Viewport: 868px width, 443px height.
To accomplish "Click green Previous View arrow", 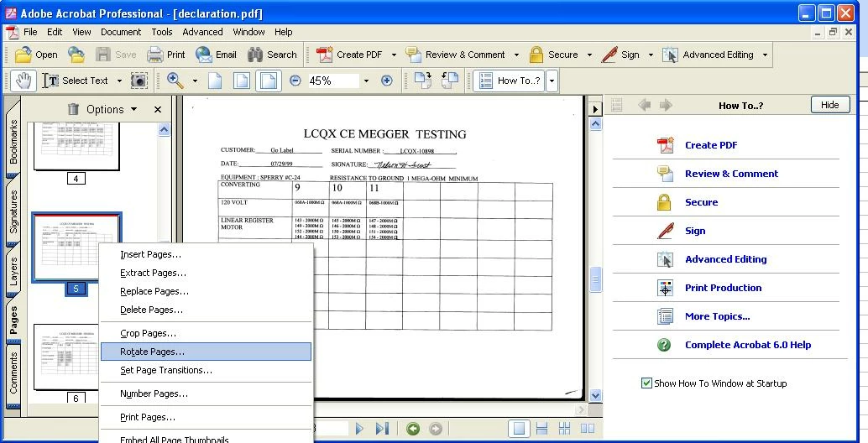I will (412, 429).
